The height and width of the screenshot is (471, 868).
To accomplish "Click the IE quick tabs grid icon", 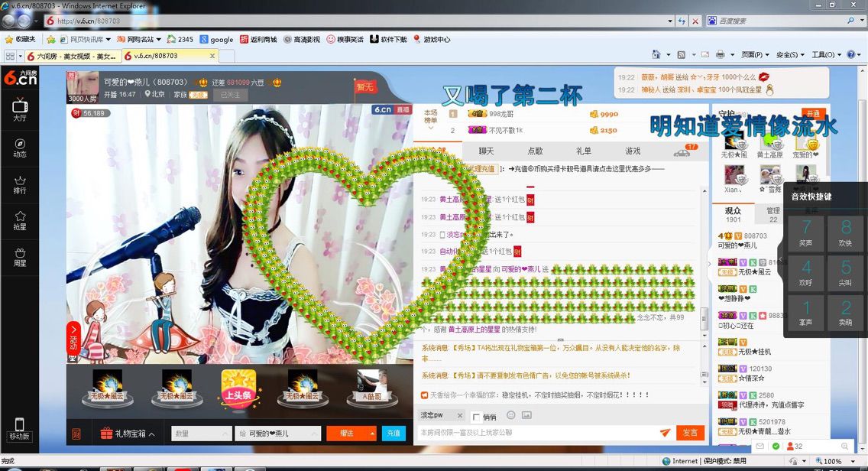I will tap(10, 56).
